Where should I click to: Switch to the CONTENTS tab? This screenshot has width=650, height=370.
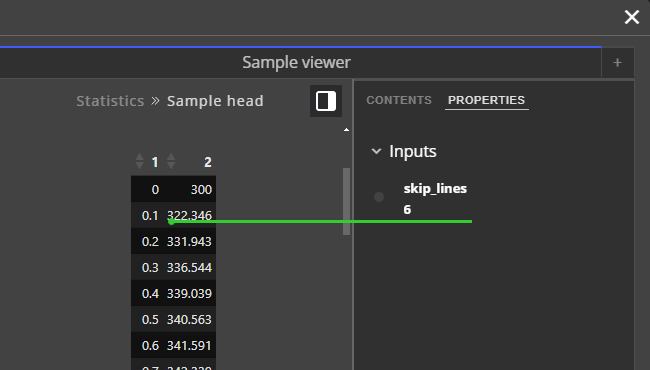pyautogui.click(x=399, y=100)
